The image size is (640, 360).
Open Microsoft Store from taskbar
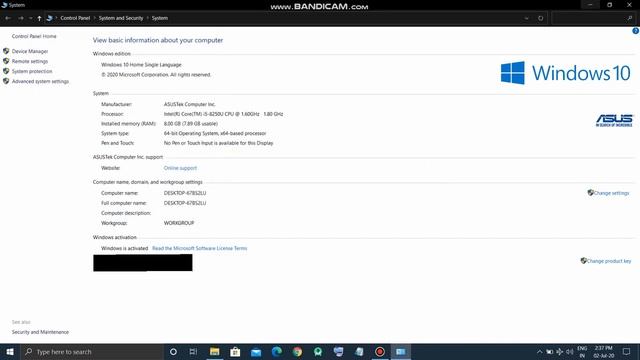pyautogui.click(x=235, y=351)
